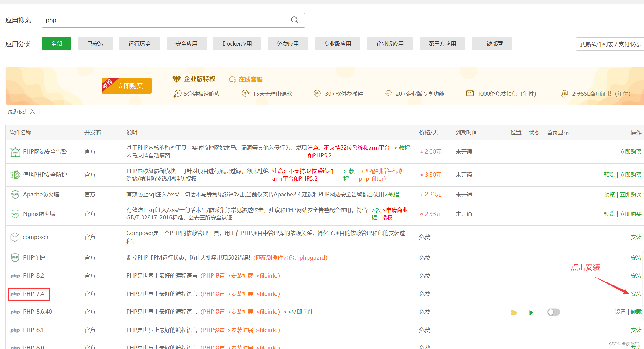Click the 在线客服 chat icon

(x=232, y=80)
